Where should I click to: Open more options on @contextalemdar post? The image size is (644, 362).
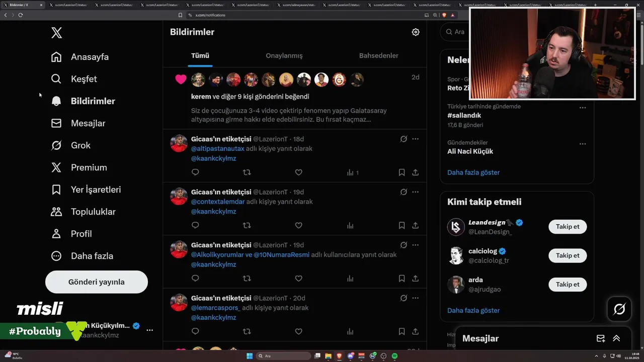point(415,192)
